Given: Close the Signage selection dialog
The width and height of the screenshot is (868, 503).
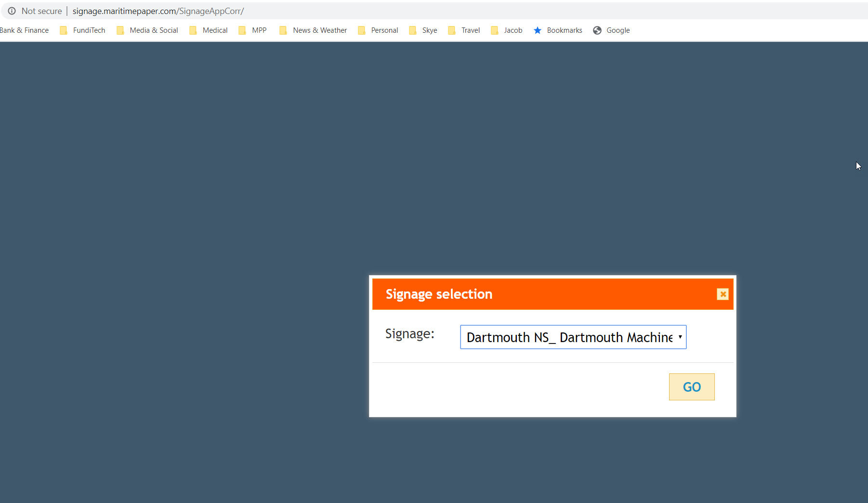Looking at the screenshot, I should 722,294.
